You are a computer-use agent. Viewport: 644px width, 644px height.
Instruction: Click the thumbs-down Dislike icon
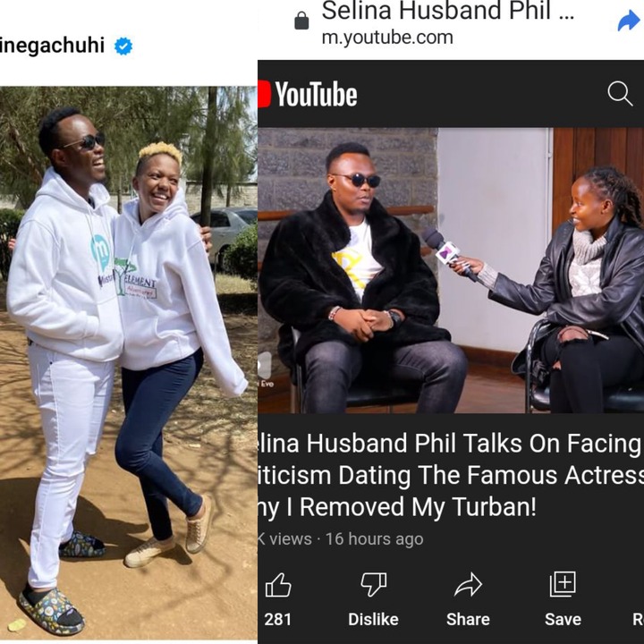pos(373,585)
